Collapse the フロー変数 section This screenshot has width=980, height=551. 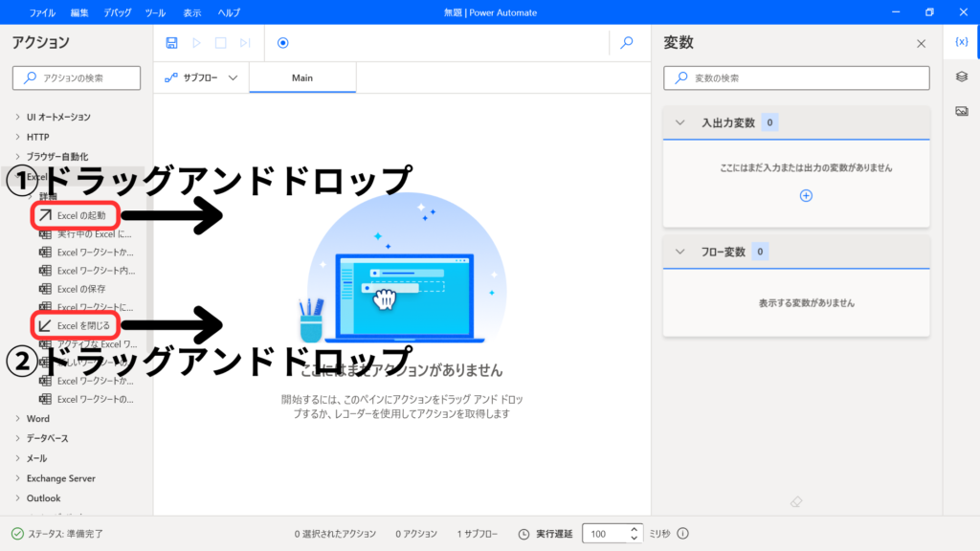coord(680,252)
